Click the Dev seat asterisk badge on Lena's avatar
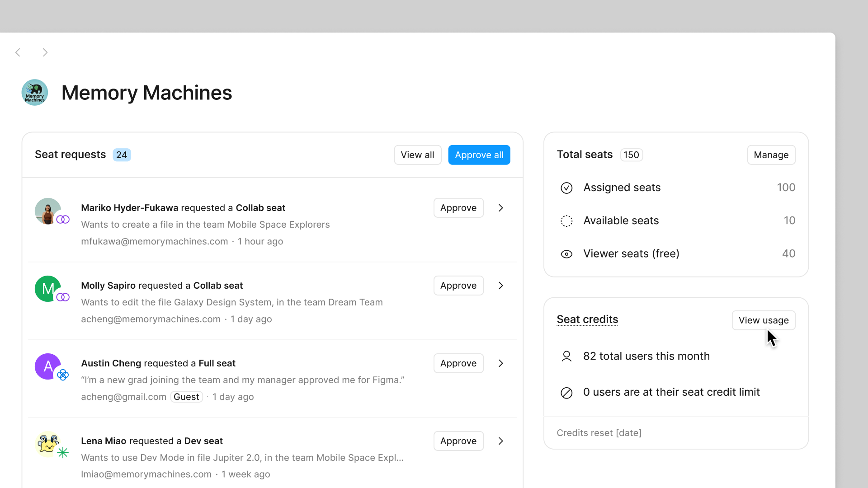The image size is (868, 488). point(64,452)
